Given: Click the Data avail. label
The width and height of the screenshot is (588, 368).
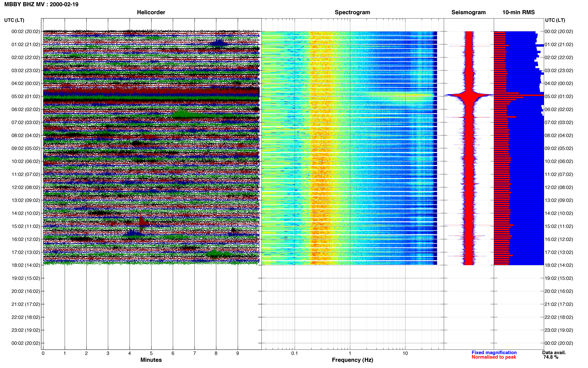Looking at the screenshot, I should (x=554, y=352).
